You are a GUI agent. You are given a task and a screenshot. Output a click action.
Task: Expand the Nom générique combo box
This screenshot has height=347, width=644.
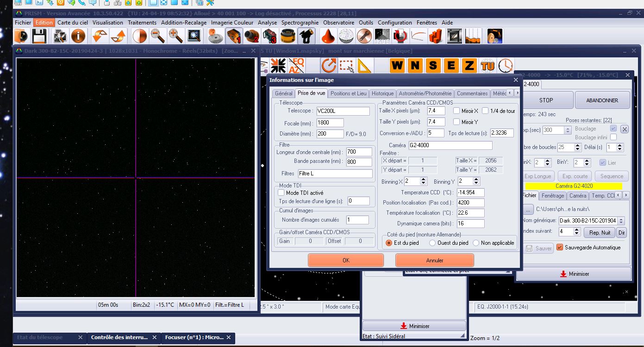click(621, 221)
